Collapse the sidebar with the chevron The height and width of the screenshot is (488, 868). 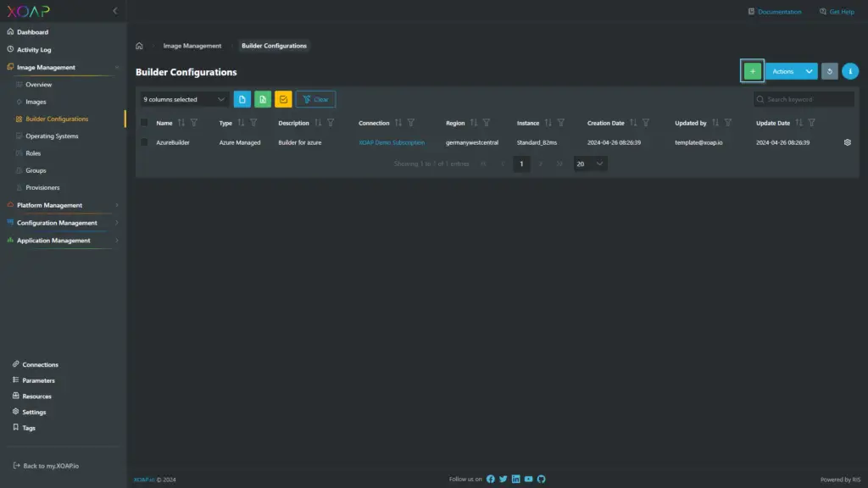pyautogui.click(x=114, y=10)
